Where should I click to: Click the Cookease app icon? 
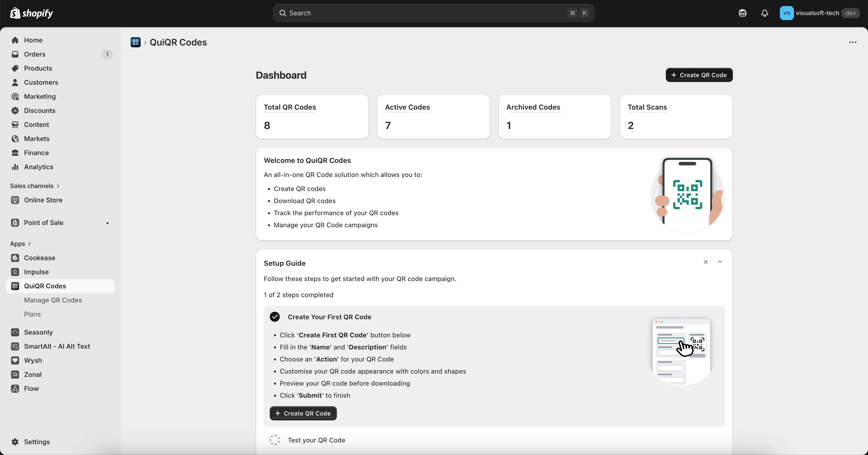[x=15, y=258]
